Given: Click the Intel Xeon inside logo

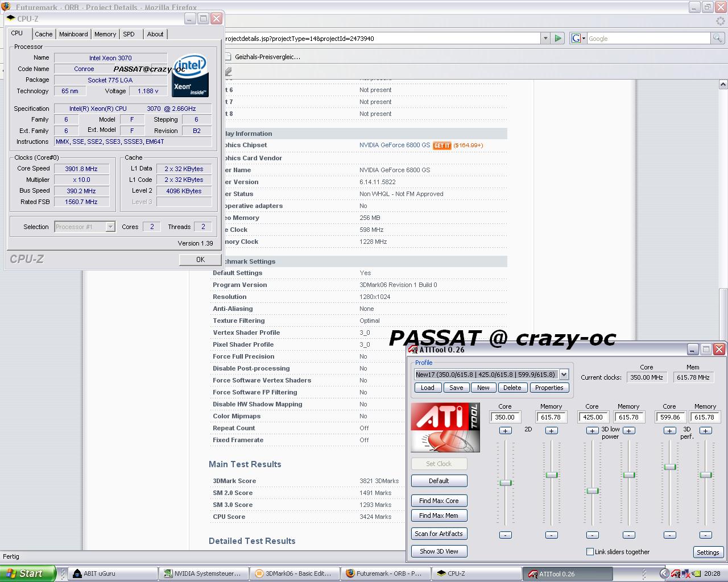Looking at the screenshot, I should [190, 76].
